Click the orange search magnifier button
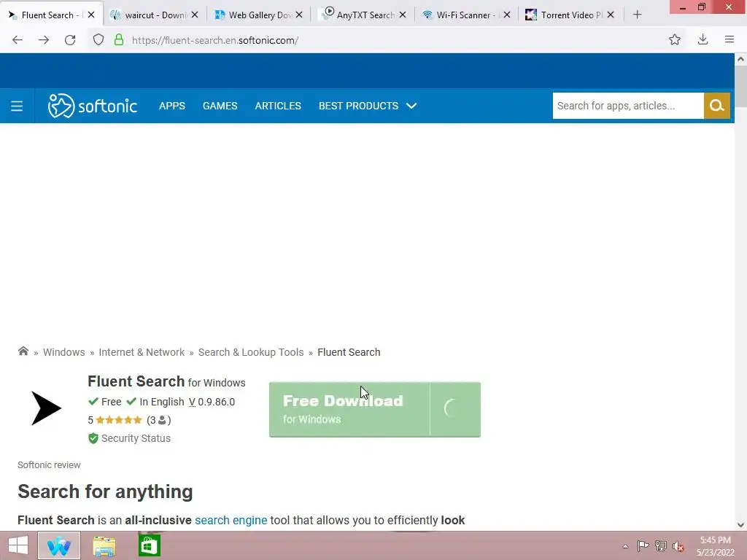Viewport: 747px width, 560px height. [x=717, y=106]
